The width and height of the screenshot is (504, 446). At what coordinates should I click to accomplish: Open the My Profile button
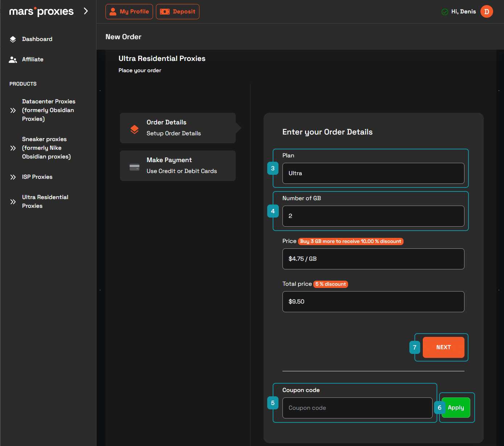pyautogui.click(x=129, y=12)
